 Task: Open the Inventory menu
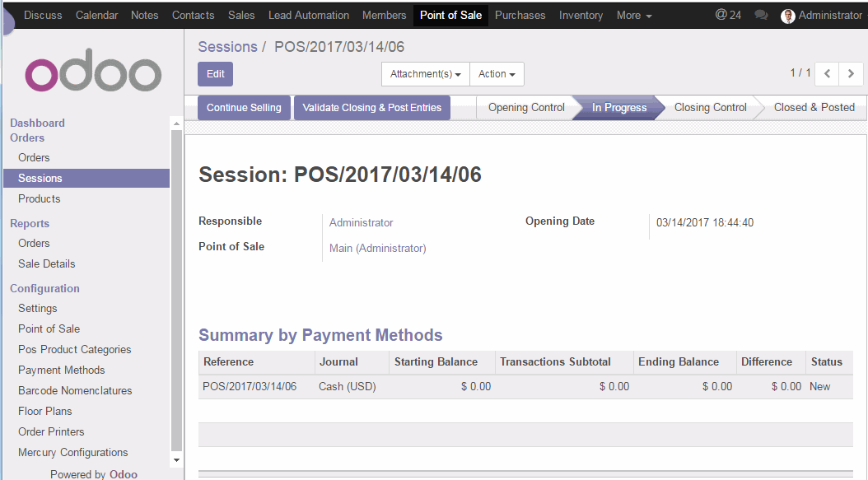[581, 16]
